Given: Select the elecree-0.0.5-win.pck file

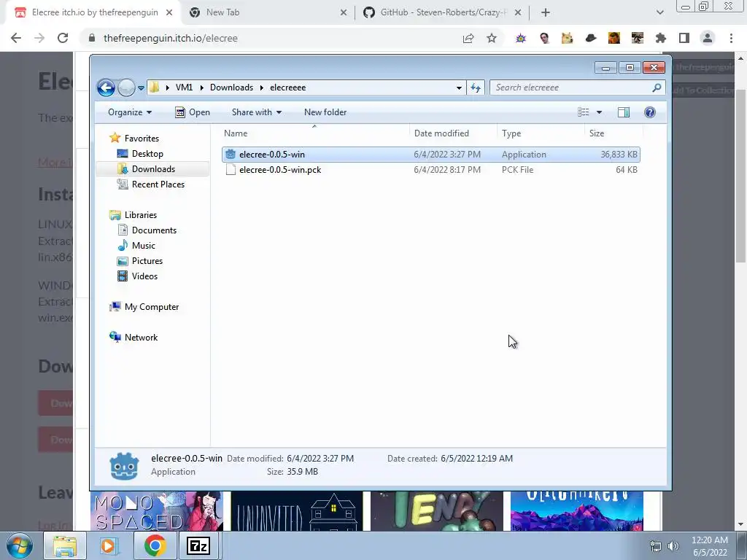Looking at the screenshot, I should pos(430,169).
